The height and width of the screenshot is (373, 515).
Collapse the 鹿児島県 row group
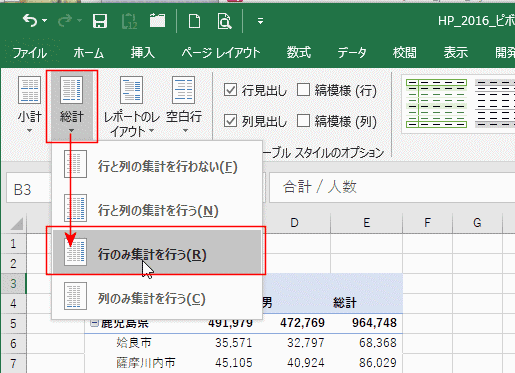[x=95, y=323]
